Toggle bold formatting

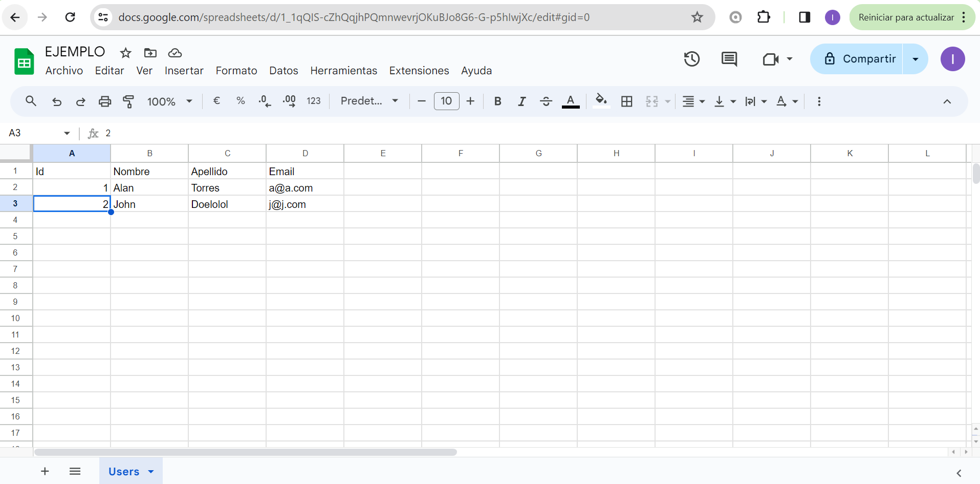pyautogui.click(x=497, y=101)
